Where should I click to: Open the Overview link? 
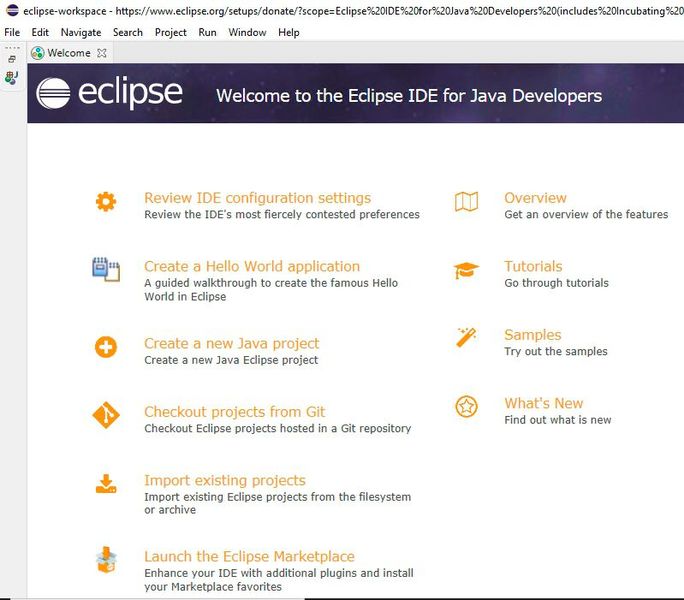tap(535, 198)
